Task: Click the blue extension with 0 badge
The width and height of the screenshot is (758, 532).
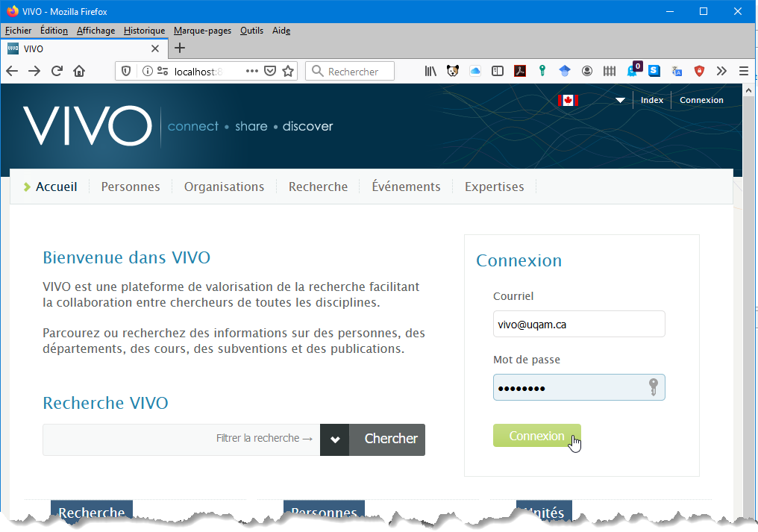Action: [x=633, y=69]
